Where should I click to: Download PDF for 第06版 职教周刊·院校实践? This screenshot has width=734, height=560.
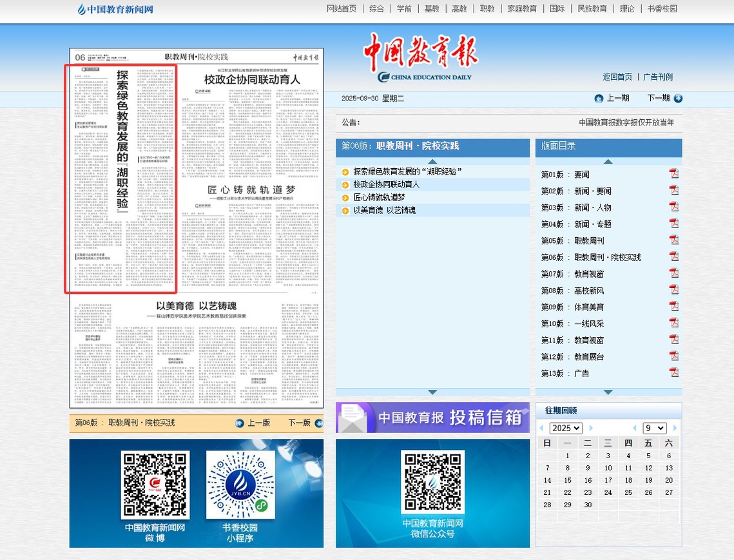pyautogui.click(x=674, y=256)
